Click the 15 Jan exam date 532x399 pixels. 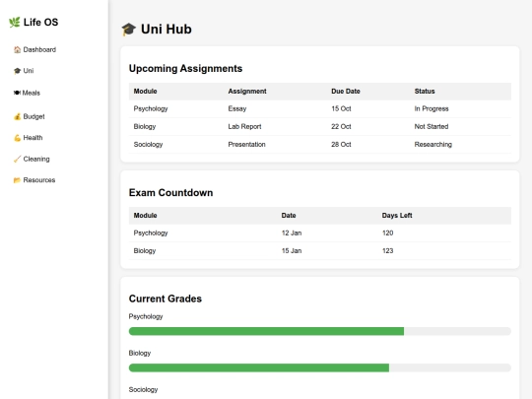pos(292,251)
